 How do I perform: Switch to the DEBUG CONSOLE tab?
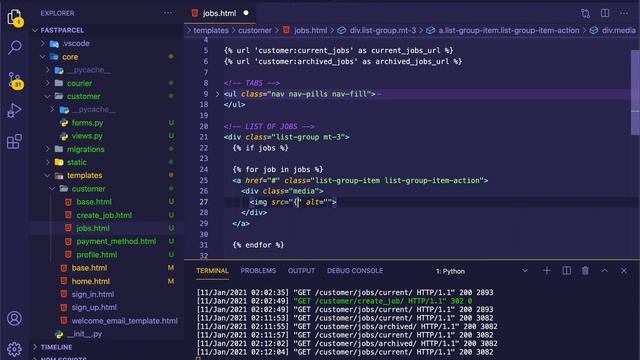pyautogui.click(x=355, y=271)
